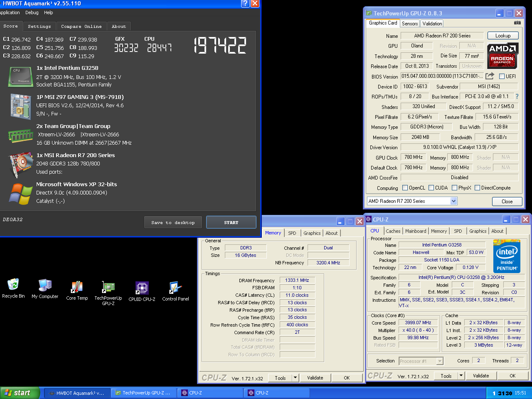Click the GPU-Z screenshot camera icon

pyautogui.click(x=517, y=23)
